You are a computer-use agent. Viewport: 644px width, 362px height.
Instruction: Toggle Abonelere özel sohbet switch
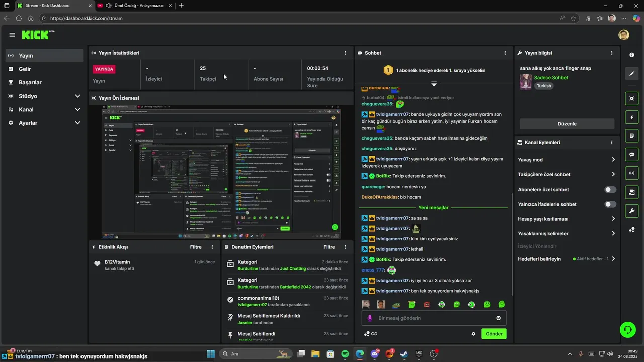tap(610, 190)
